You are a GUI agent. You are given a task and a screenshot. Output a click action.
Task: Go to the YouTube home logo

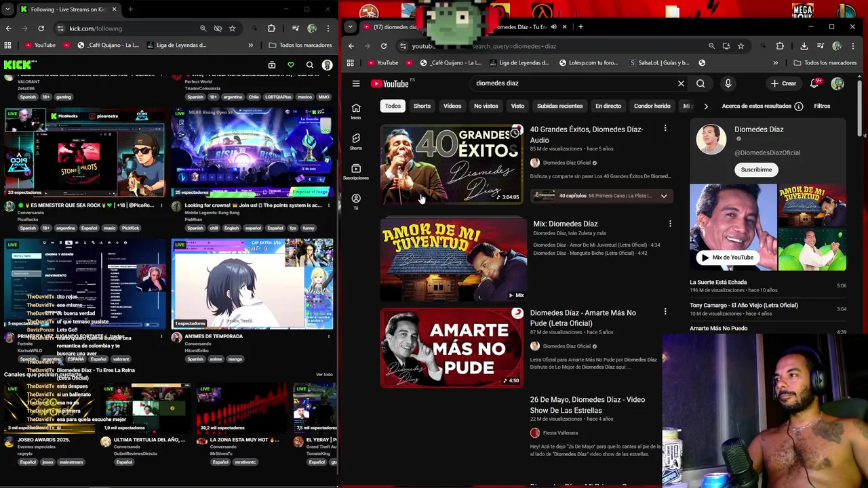[x=390, y=83]
